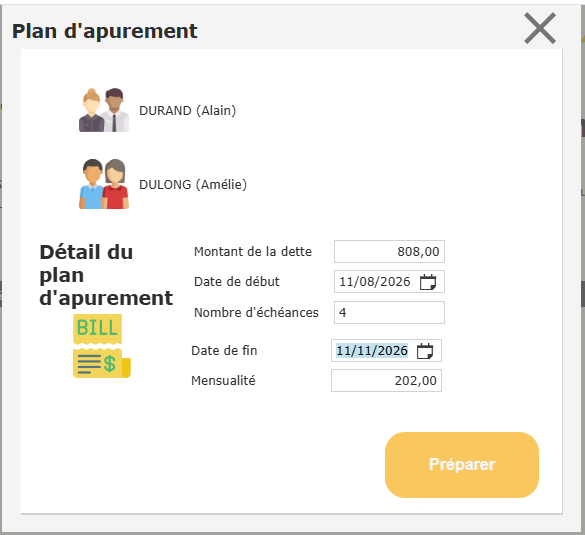Focus the Mensualité amount field
This screenshot has width=585, height=535.
click(x=386, y=381)
